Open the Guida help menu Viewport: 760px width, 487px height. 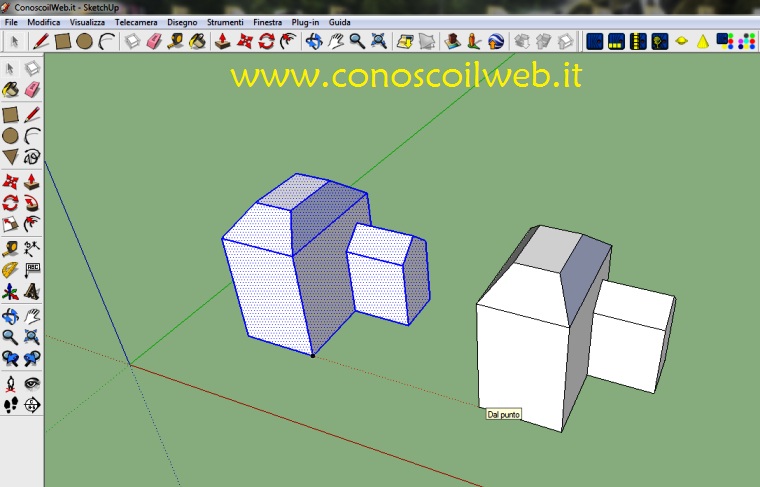tap(339, 22)
